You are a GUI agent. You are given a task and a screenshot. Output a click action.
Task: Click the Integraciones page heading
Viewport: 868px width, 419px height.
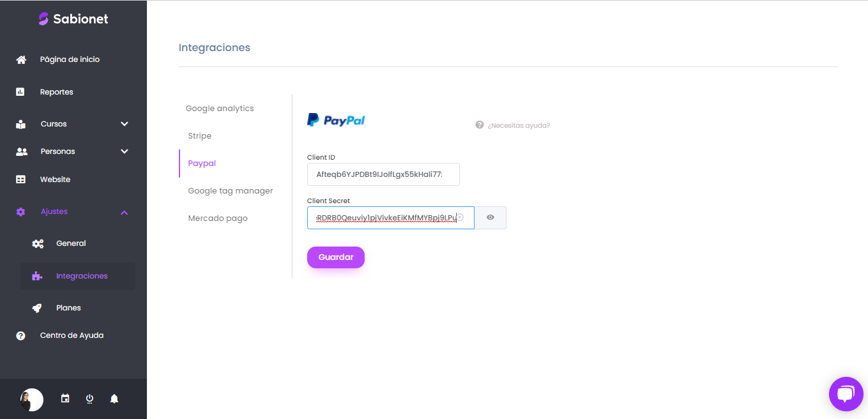[x=215, y=47]
